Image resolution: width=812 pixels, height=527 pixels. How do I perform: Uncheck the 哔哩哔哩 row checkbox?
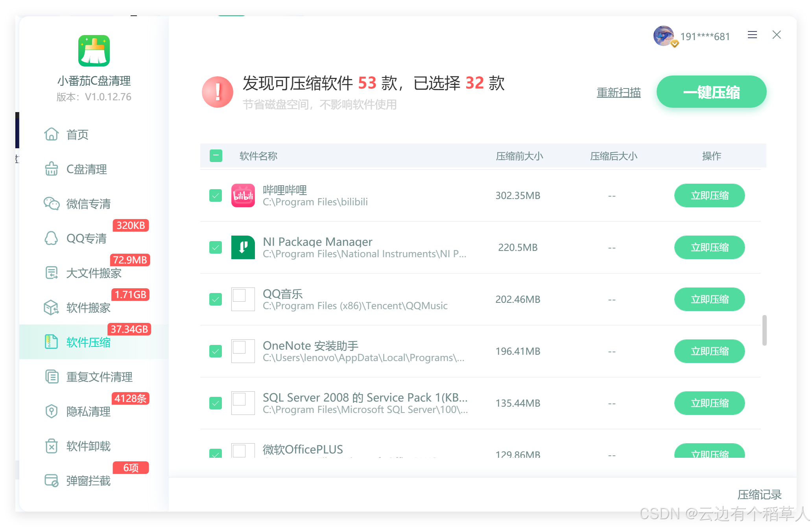pos(216,195)
